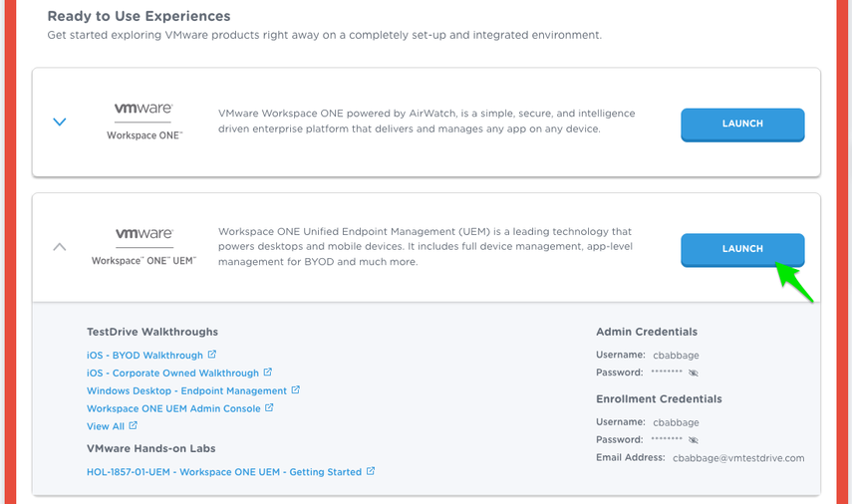This screenshot has height=504, width=852.
Task: Expand the VMware Workspace ONE card
Action: click(x=60, y=123)
